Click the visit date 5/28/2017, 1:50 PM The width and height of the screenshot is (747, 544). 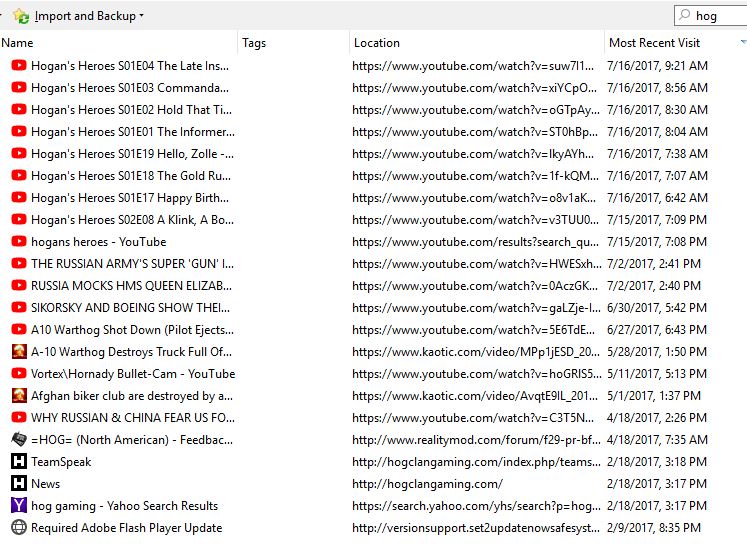pos(657,352)
